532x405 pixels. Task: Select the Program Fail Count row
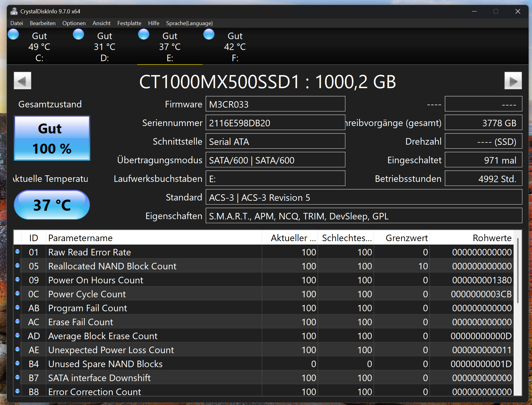click(x=263, y=308)
